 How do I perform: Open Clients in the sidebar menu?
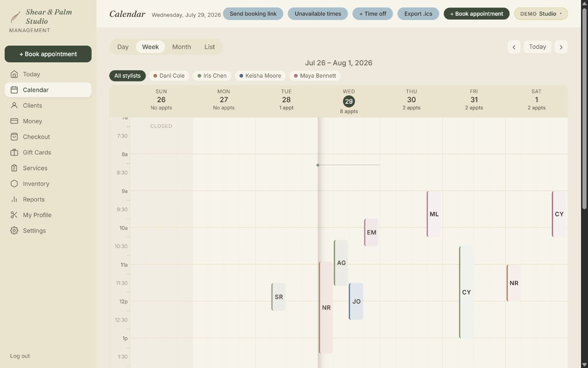[48, 106]
